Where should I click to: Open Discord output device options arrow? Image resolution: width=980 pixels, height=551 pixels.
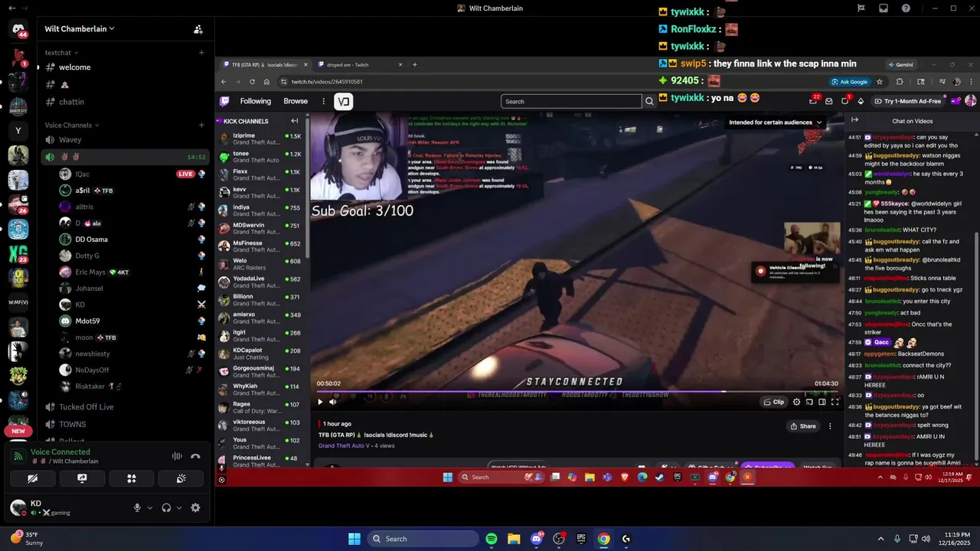(179, 507)
